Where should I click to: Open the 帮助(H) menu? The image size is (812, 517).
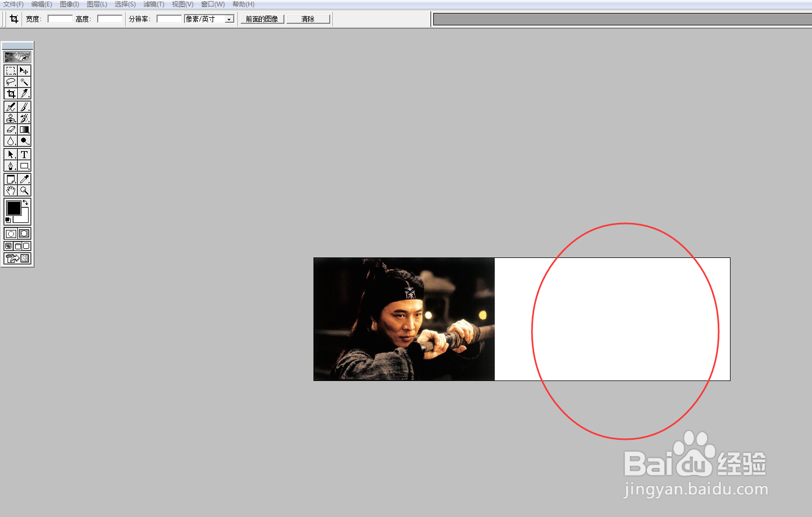click(x=243, y=4)
